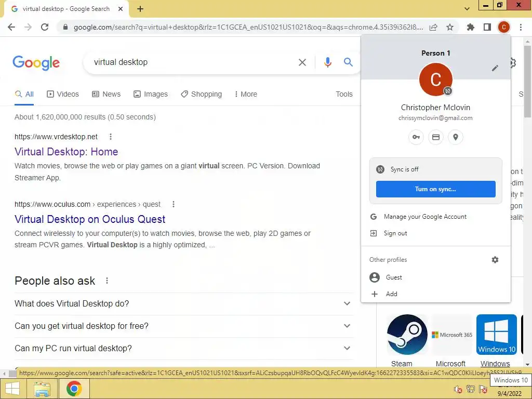The image size is (532, 399).
Task: Start voice search with the microphone
Action: pyautogui.click(x=327, y=62)
